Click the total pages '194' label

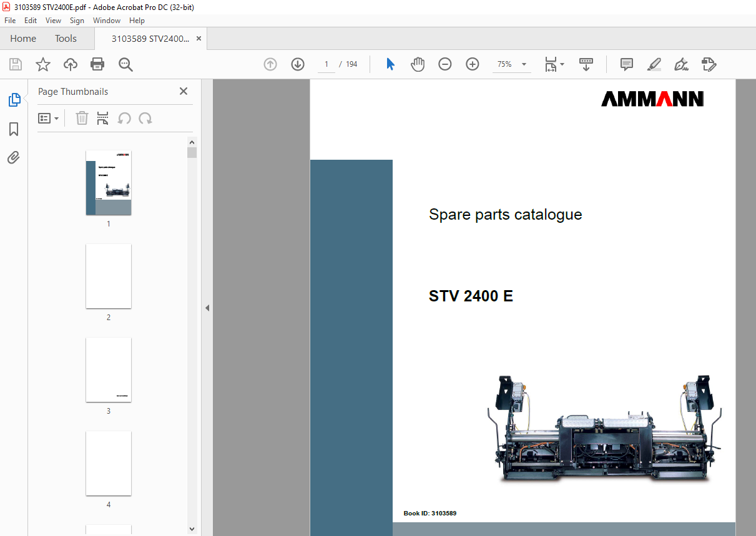pos(351,64)
